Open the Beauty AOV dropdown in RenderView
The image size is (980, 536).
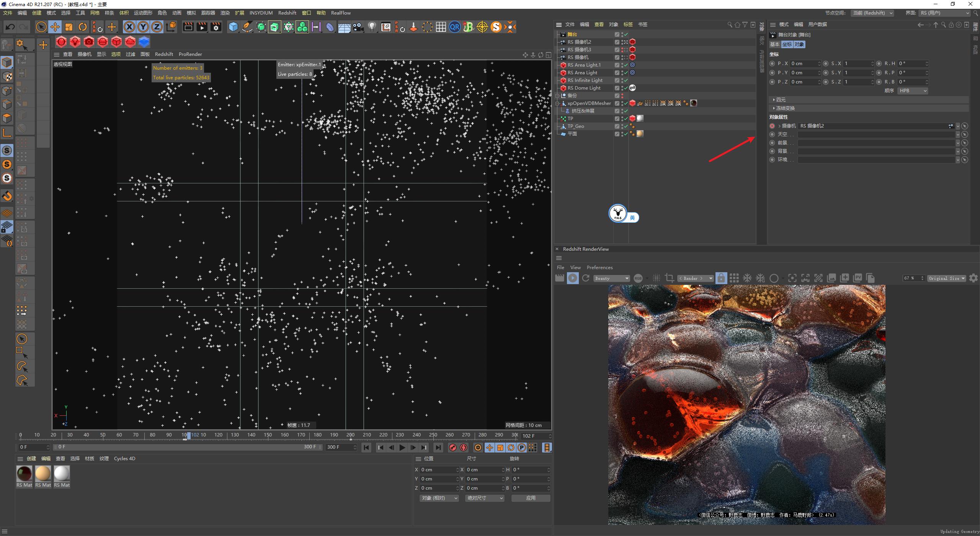pyautogui.click(x=611, y=278)
